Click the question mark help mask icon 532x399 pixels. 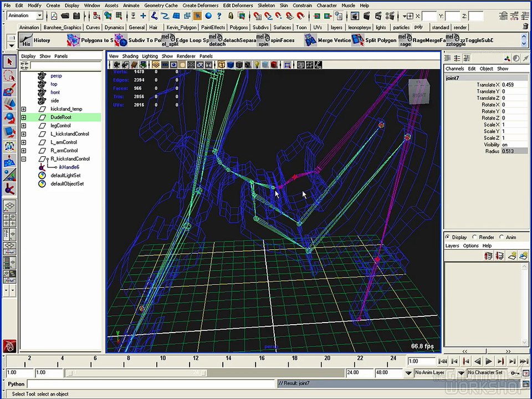point(219,16)
